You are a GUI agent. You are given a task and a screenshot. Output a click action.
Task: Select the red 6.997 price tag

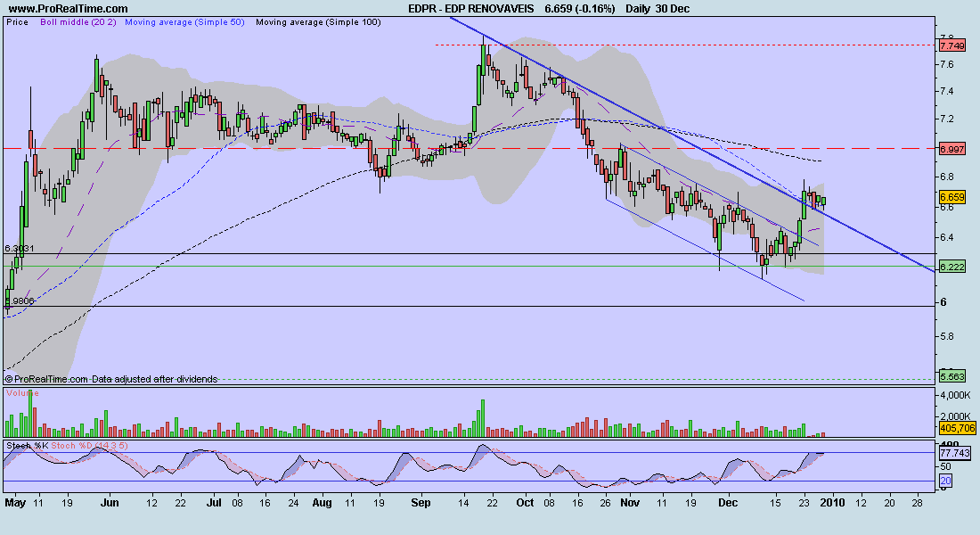point(952,149)
